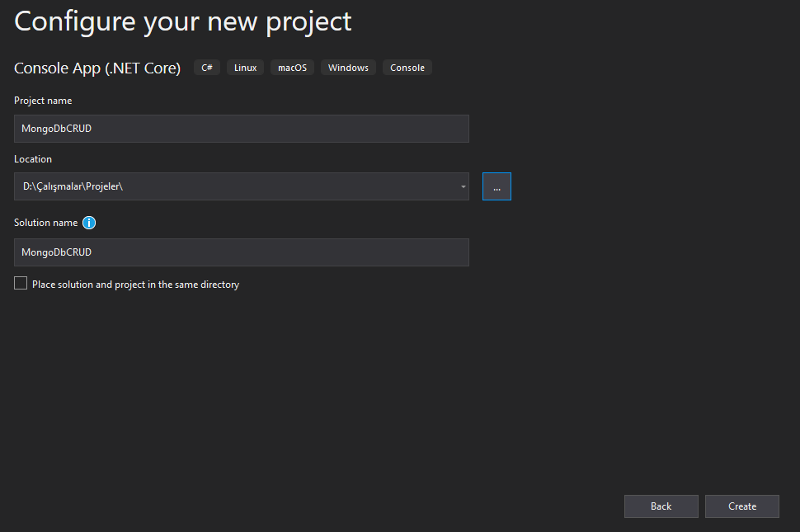The height and width of the screenshot is (532, 800).
Task: Click the Solution name info icon
Action: [89, 223]
